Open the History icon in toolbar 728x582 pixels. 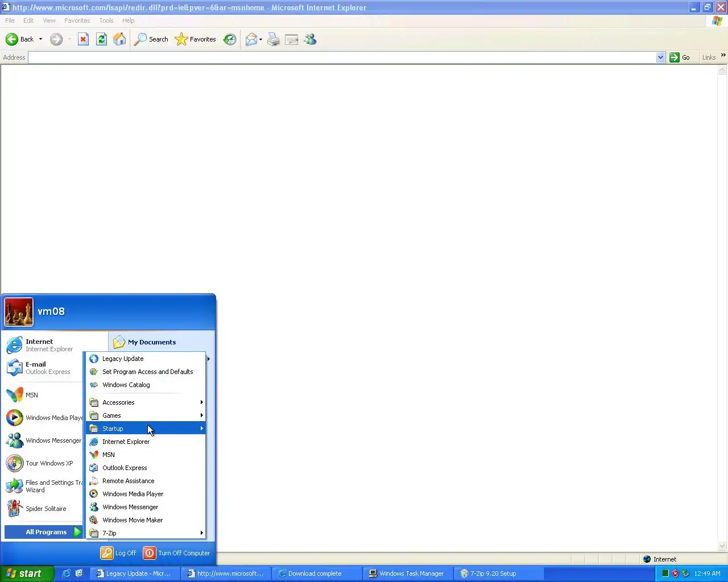click(x=230, y=39)
